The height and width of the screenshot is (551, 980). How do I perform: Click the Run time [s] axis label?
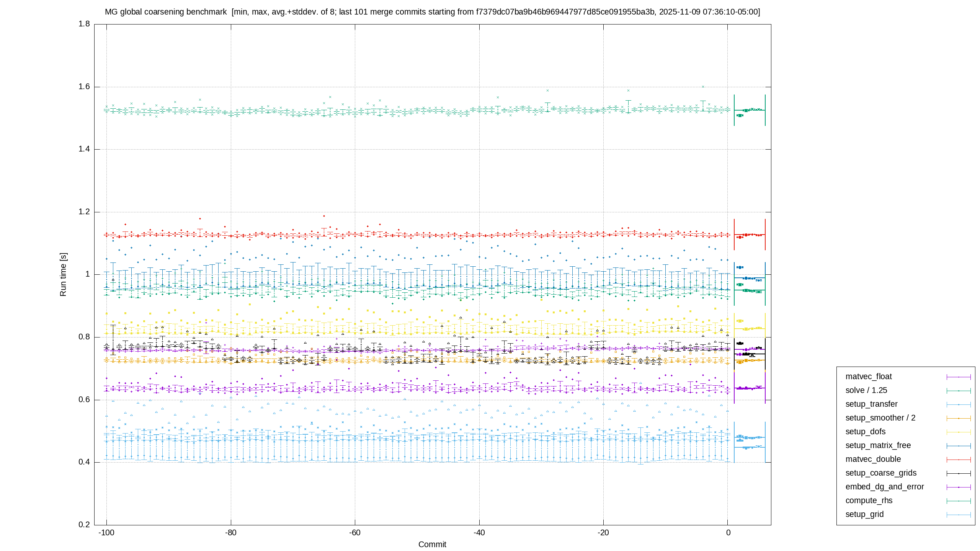63,274
